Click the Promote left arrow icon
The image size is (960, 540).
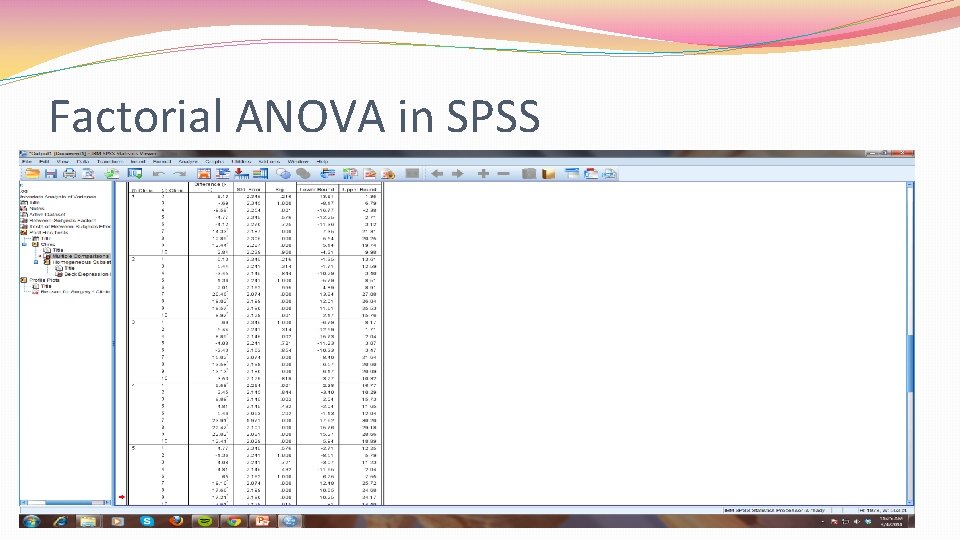pyautogui.click(x=437, y=174)
